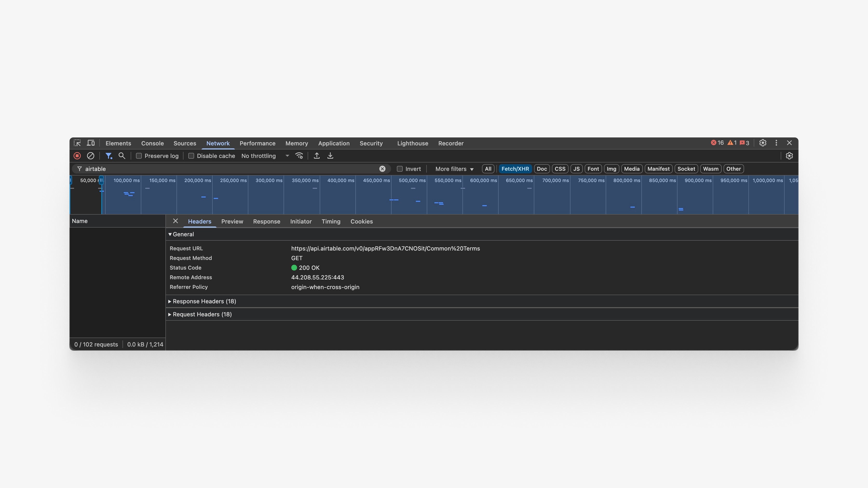This screenshot has width=868, height=488.
Task: Select the inspect element picker icon
Action: click(77, 143)
